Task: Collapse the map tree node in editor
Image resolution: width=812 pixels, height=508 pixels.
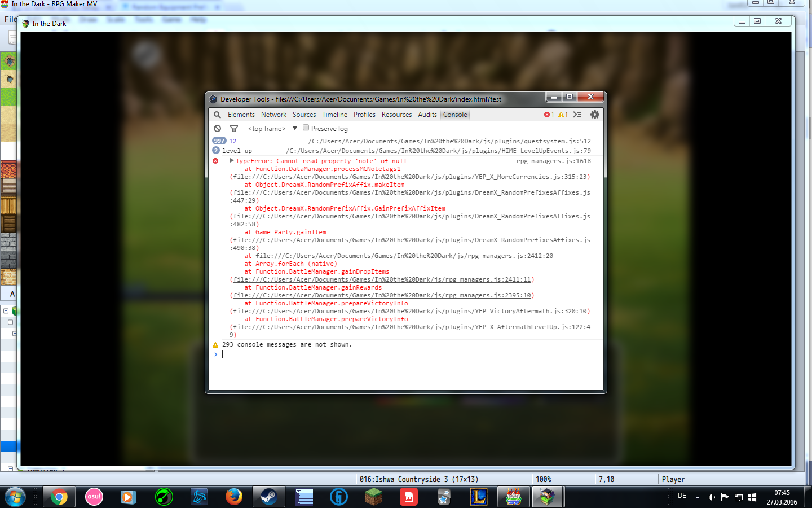Action: click(x=6, y=311)
